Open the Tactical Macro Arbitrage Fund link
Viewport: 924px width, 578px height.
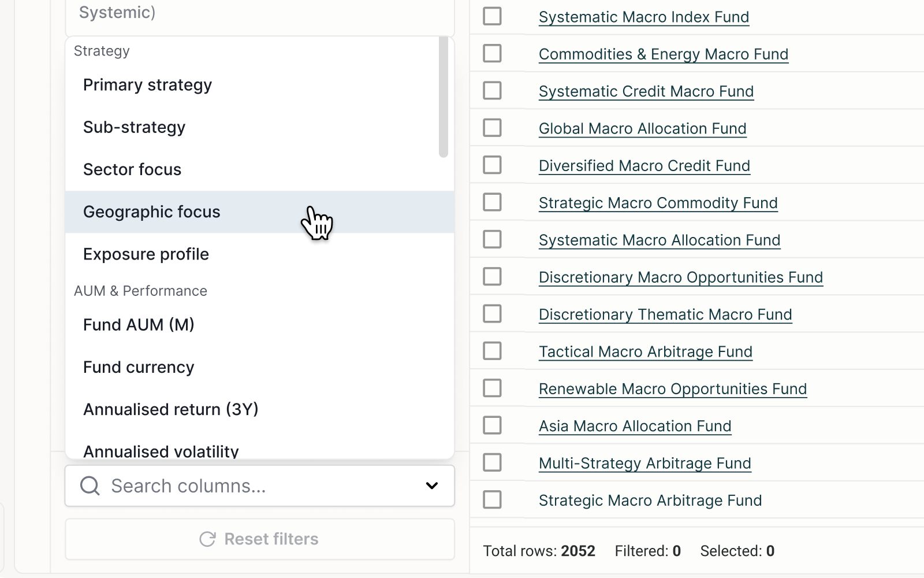(645, 352)
